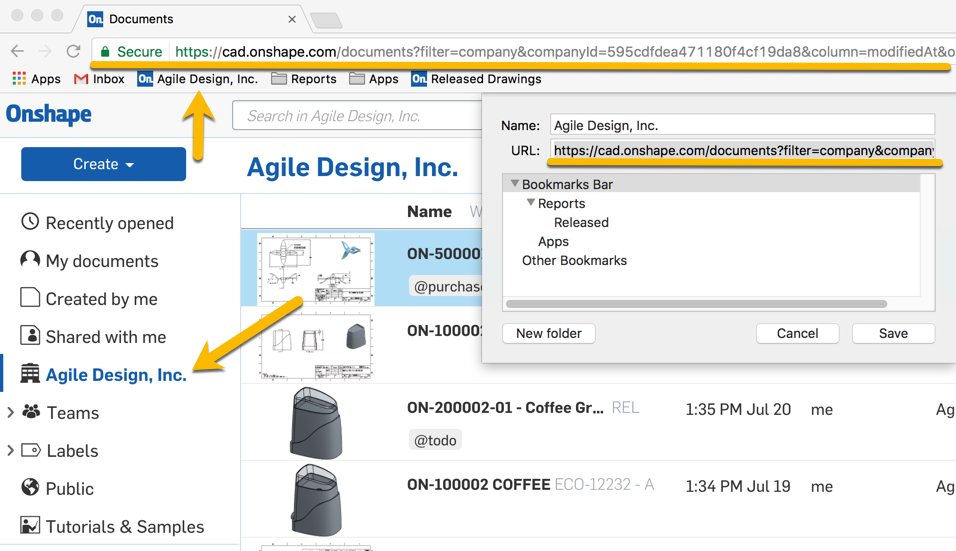Close the Documents browser tab
Screen dimensions: 956x551
pyautogui.click(x=292, y=20)
